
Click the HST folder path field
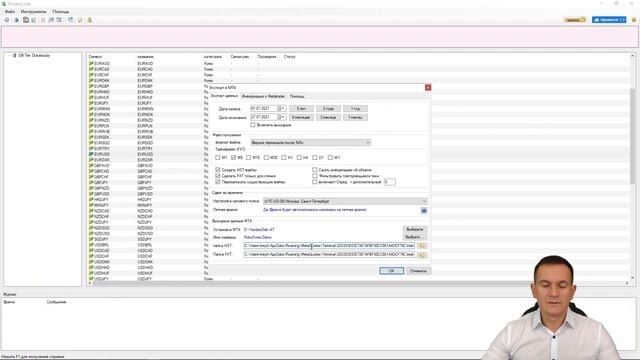329,246
